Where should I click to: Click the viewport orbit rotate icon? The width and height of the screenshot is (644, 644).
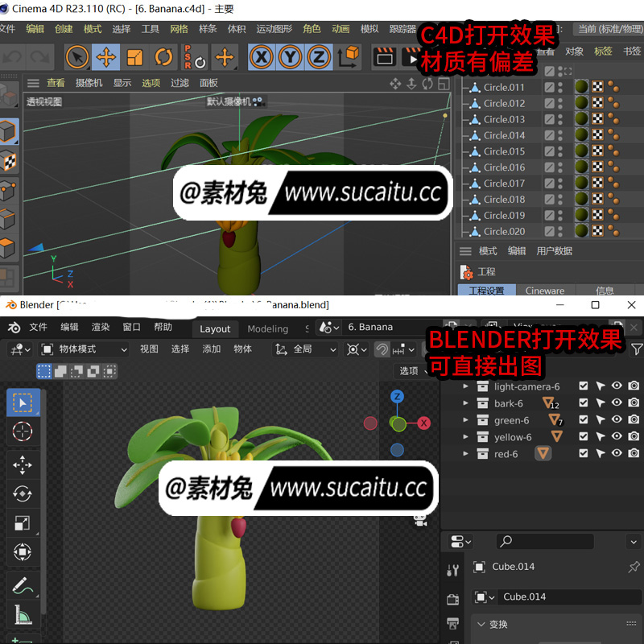coord(427,84)
